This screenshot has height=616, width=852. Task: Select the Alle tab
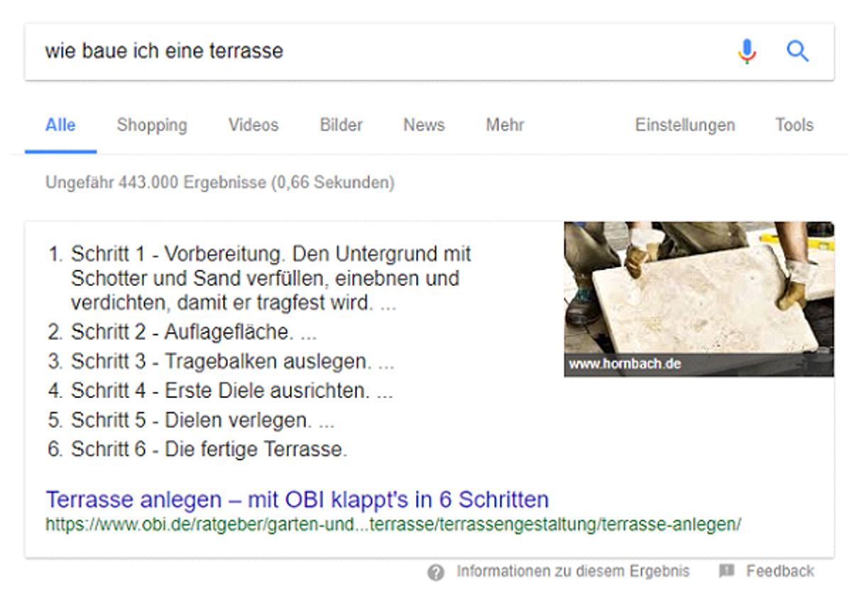[x=60, y=126]
